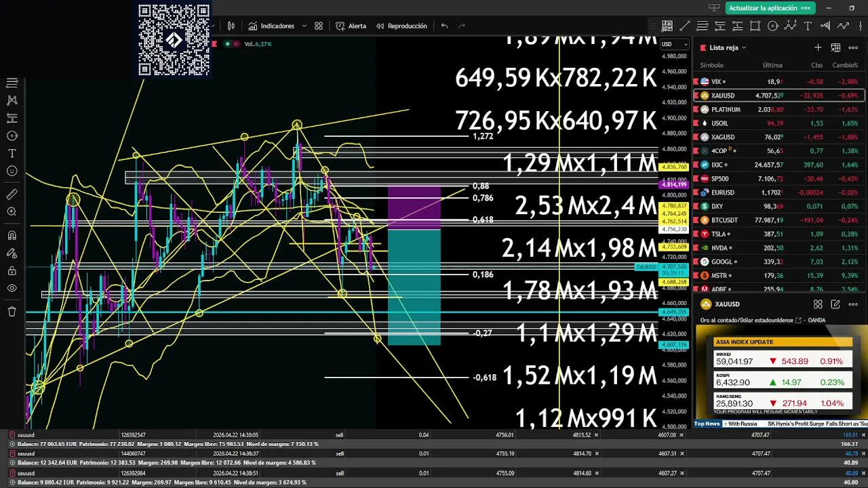Redo the chart action
Viewport: 868px width, 488px height.
[x=462, y=26]
